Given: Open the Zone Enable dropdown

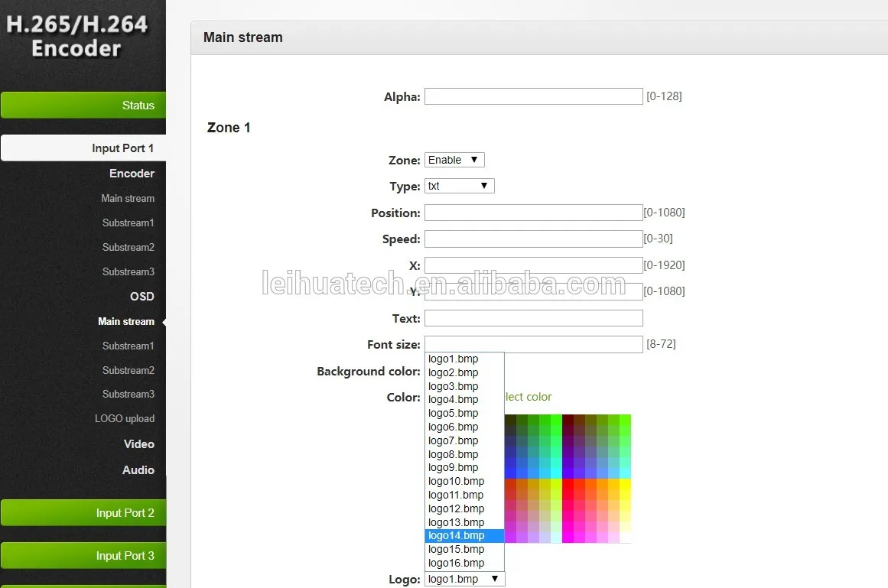Looking at the screenshot, I should [454, 160].
